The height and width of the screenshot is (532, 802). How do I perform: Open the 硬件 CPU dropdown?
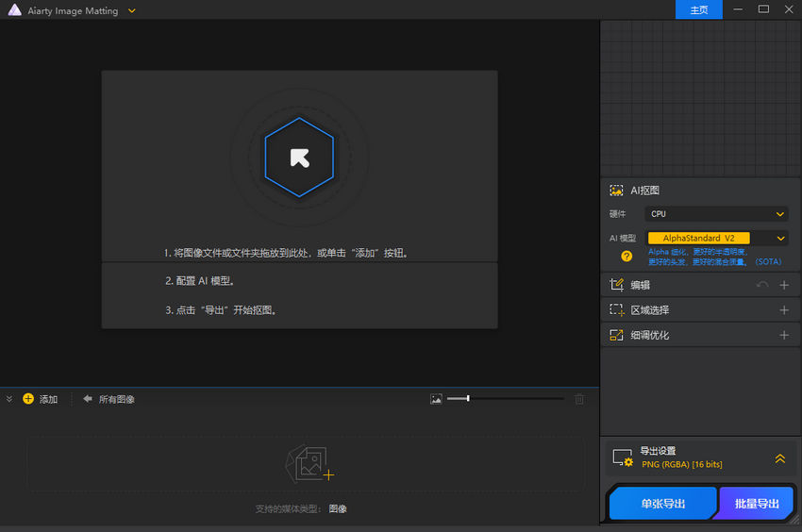(x=716, y=214)
